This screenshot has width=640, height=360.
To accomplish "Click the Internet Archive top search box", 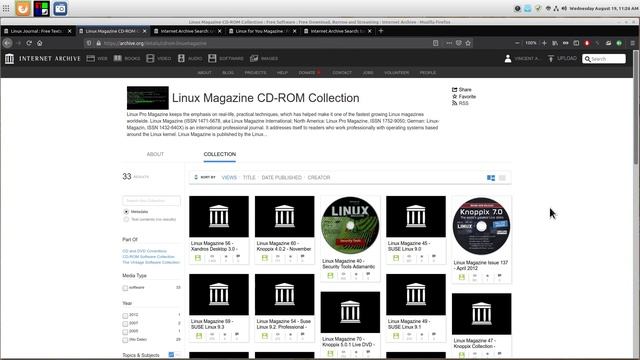I will pos(604,59).
